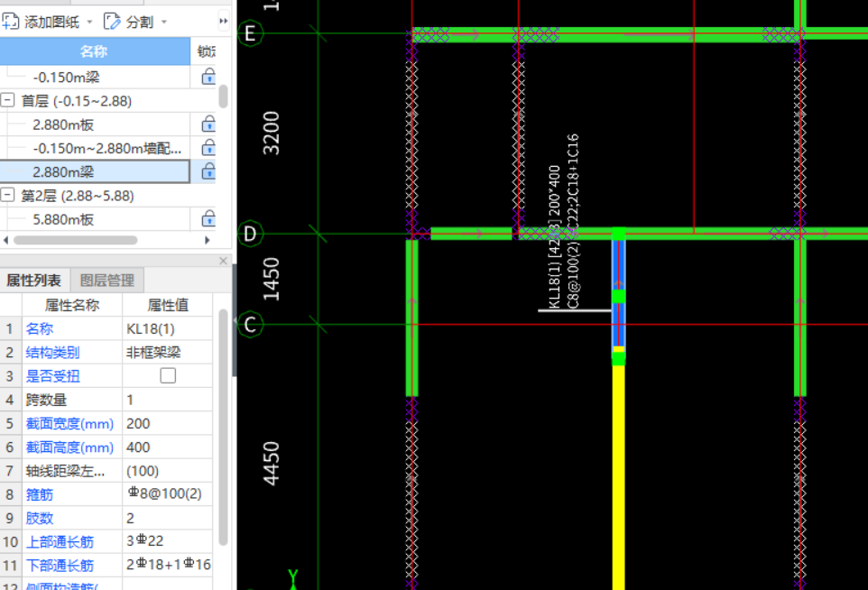Open the 分割 dropdown arrow
The height and width of the screenshot is (590, 868).
coord(164,22)
